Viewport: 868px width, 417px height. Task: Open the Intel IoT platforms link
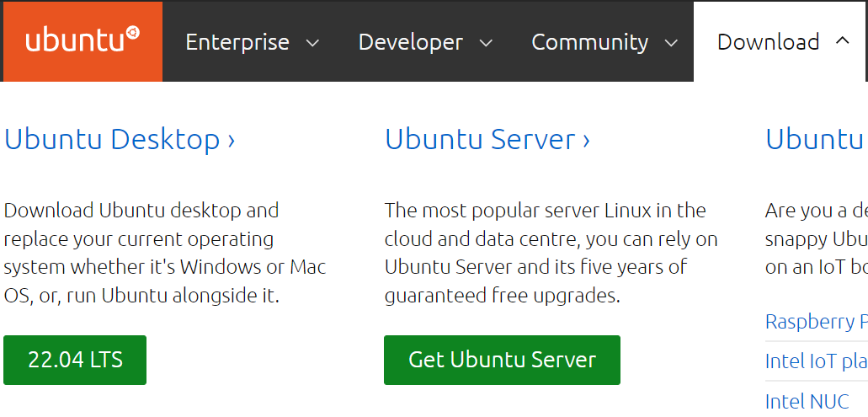[817, 361]
